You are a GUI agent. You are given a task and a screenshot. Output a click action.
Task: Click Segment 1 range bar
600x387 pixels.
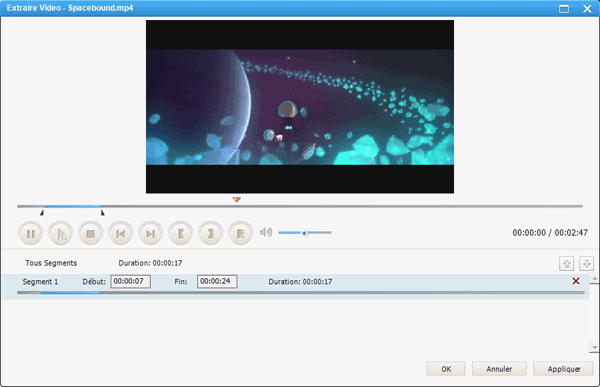300,293
